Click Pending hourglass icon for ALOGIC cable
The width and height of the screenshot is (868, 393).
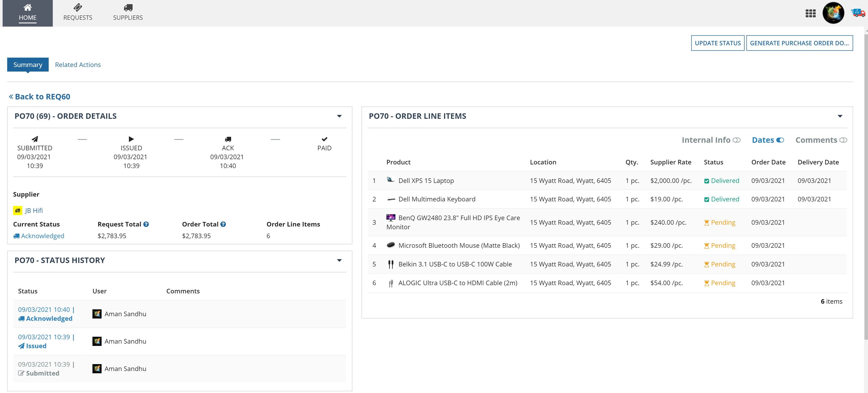pos(707,283)
